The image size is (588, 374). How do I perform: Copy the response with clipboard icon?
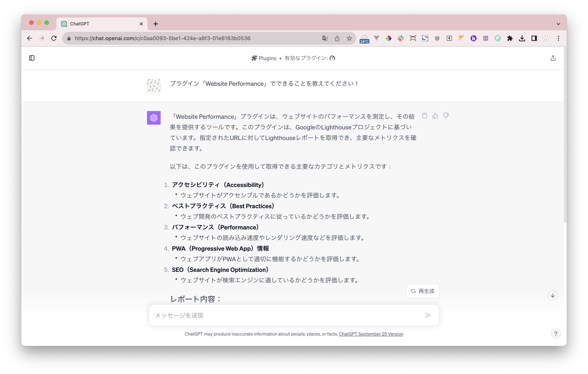click(x=425, y=116)
